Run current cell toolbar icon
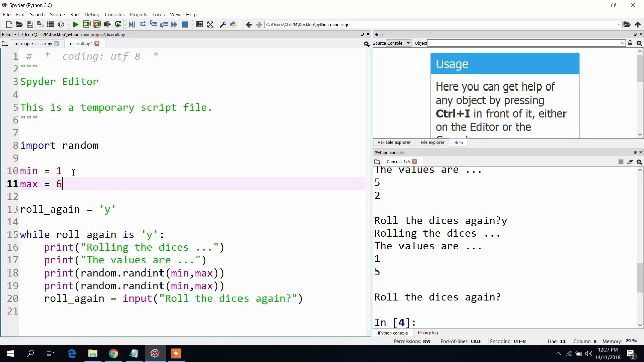This screenshot has height=362, width=644. coord(86,24)
